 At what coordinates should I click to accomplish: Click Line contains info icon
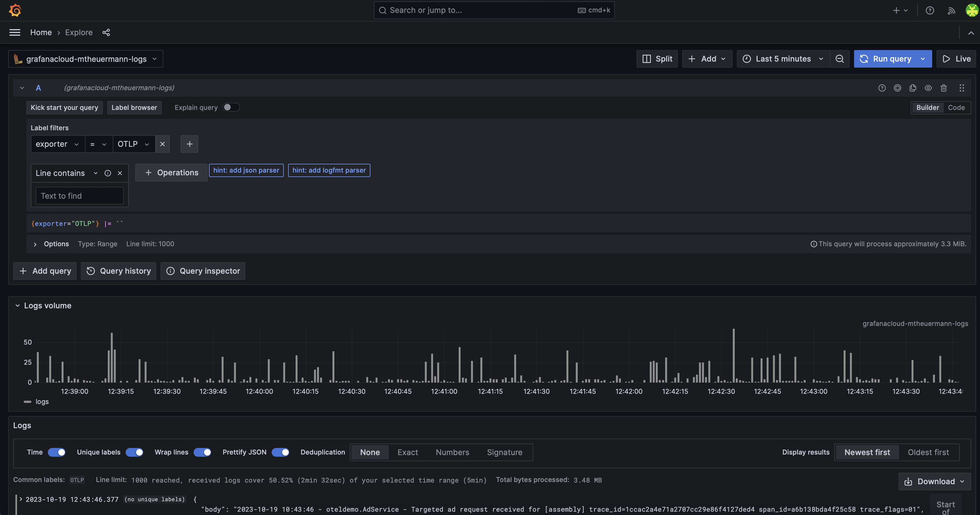(x=108, y=173)
